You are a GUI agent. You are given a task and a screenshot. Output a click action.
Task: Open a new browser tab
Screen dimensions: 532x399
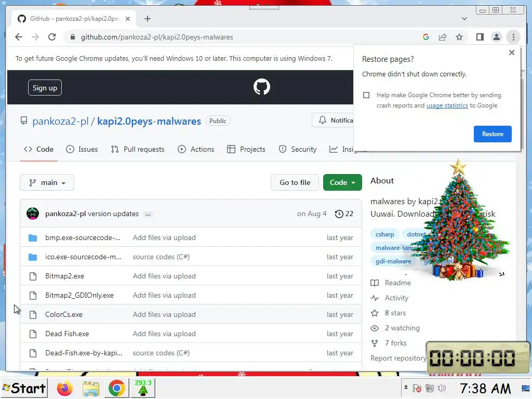pos(147,19)
